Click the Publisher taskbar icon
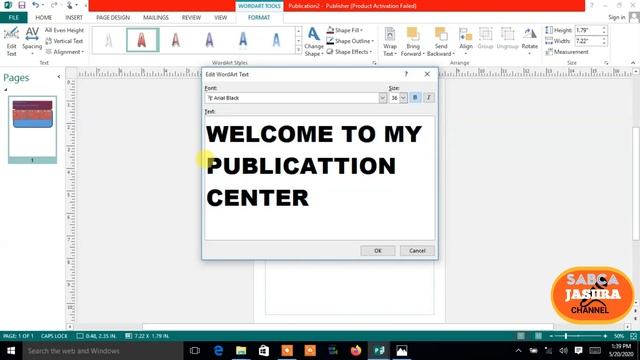This screenshot has width=640, height=360. click(379, 351)
